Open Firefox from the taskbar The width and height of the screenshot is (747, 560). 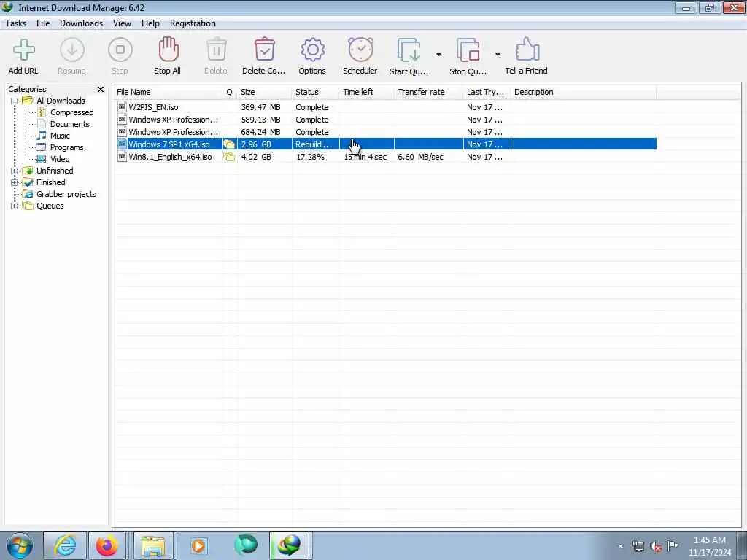point(107,545)
